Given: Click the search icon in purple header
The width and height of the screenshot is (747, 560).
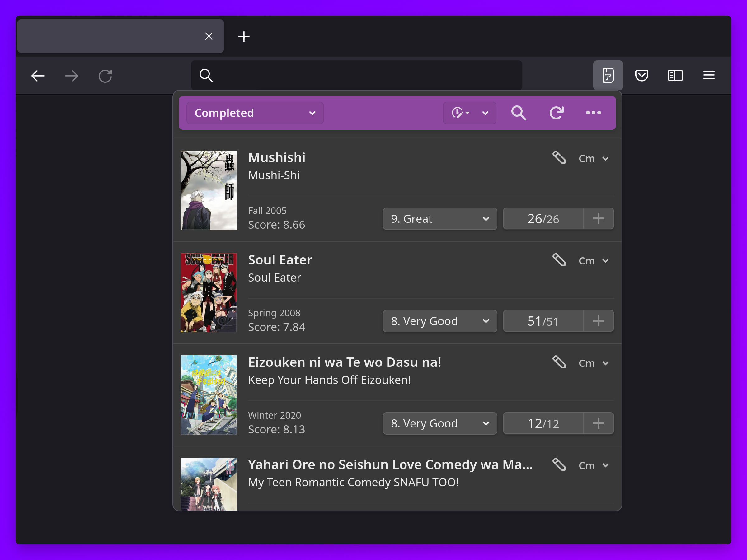Looking at the screenshot, I should [518, 113].
